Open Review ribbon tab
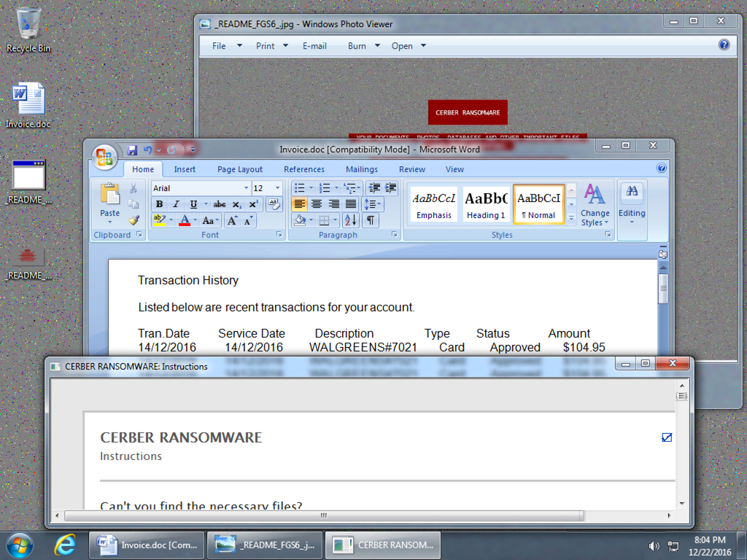Viewport: 747px width, 560px height. [412, 169]
